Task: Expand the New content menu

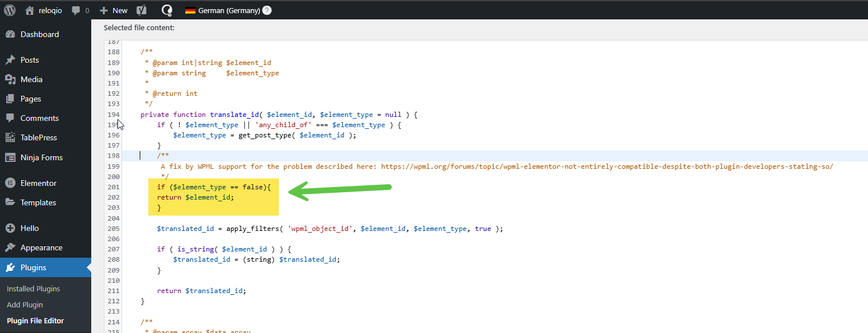Action: [x=113, y=10]
